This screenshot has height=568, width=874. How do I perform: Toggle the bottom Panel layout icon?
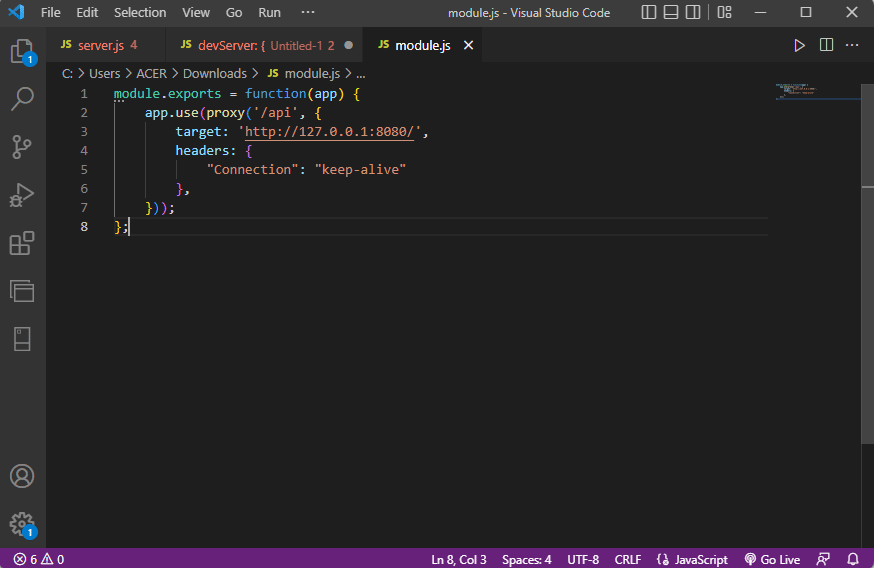coord(671,12)
